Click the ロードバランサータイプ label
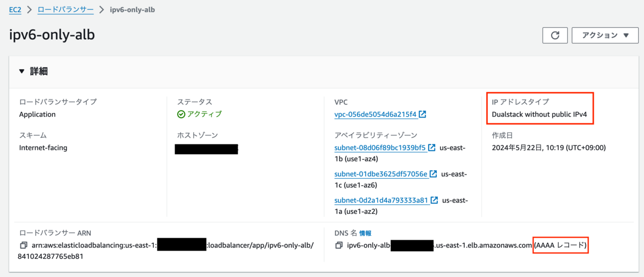Screen dimensions: 644x277 tap(58, 101)
